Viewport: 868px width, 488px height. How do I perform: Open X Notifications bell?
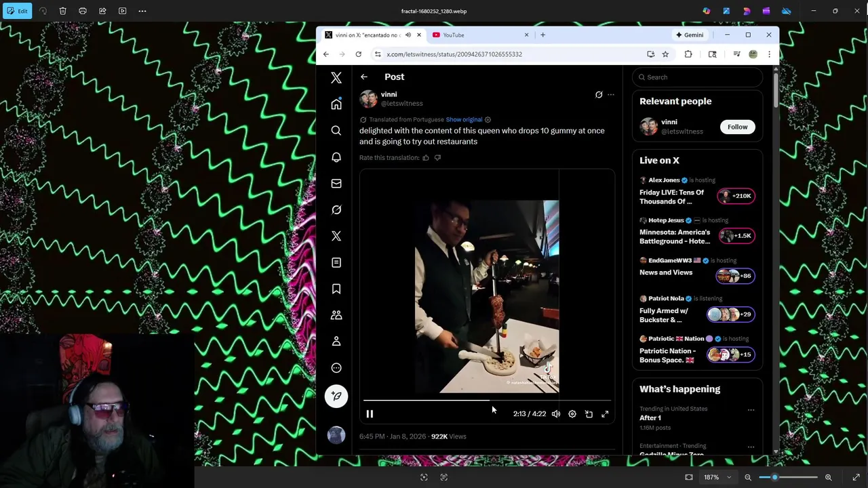coord(336,157)
